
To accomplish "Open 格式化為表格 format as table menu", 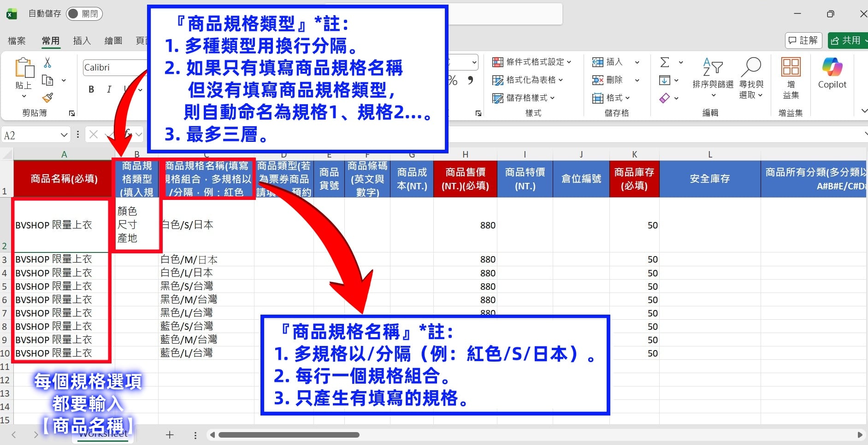I will point(528,80).
